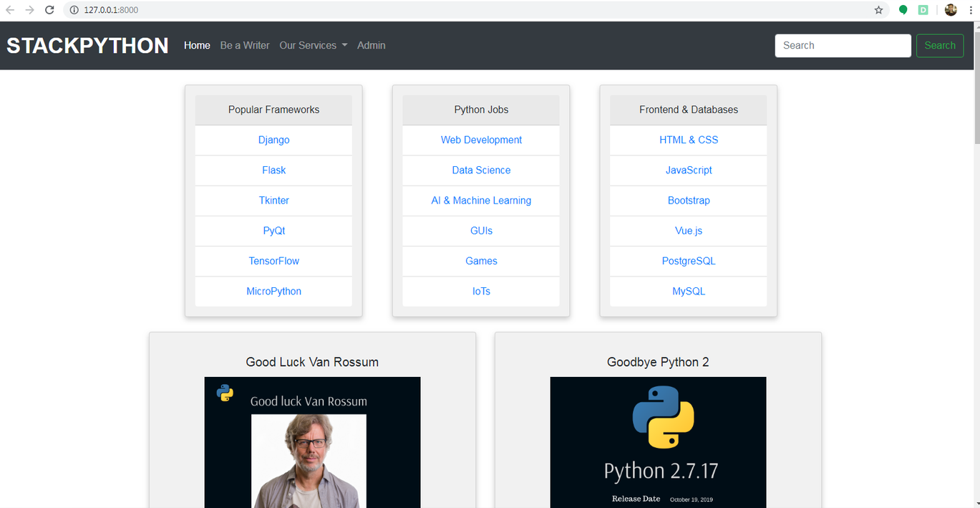Click the STACKPYTHON brand logo
980x508 pixels.
coord(87,45)
